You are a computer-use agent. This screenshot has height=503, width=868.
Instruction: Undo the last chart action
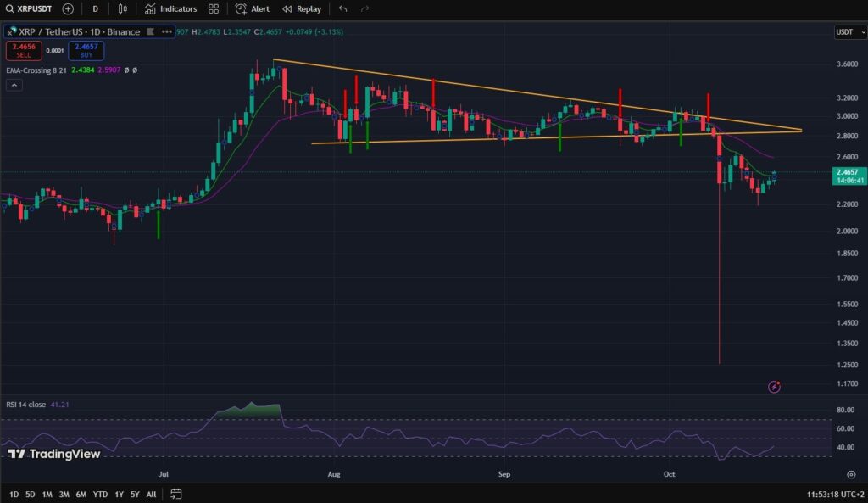[x=342, y=9]
